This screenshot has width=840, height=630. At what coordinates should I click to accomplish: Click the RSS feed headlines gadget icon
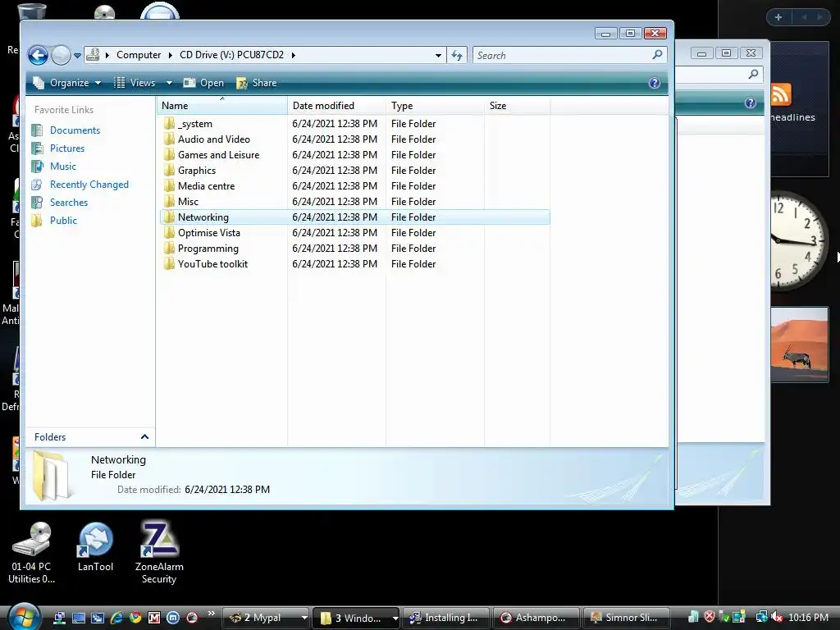[781, 94]
